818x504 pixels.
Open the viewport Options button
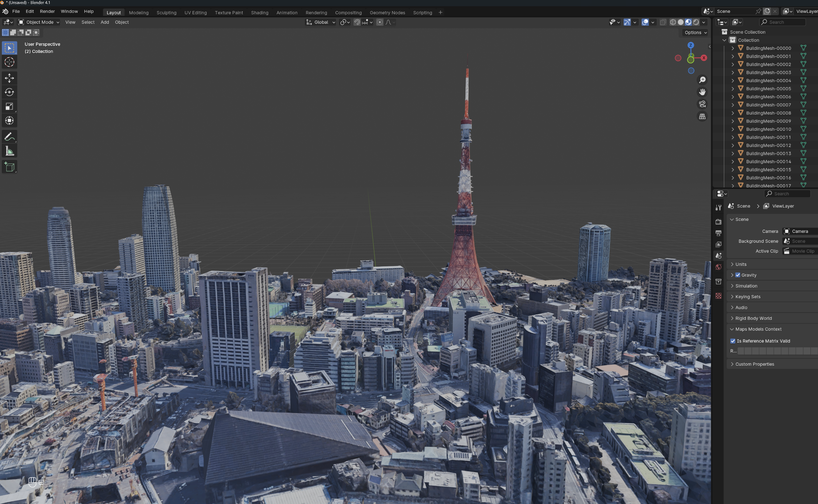click(694, 32)
